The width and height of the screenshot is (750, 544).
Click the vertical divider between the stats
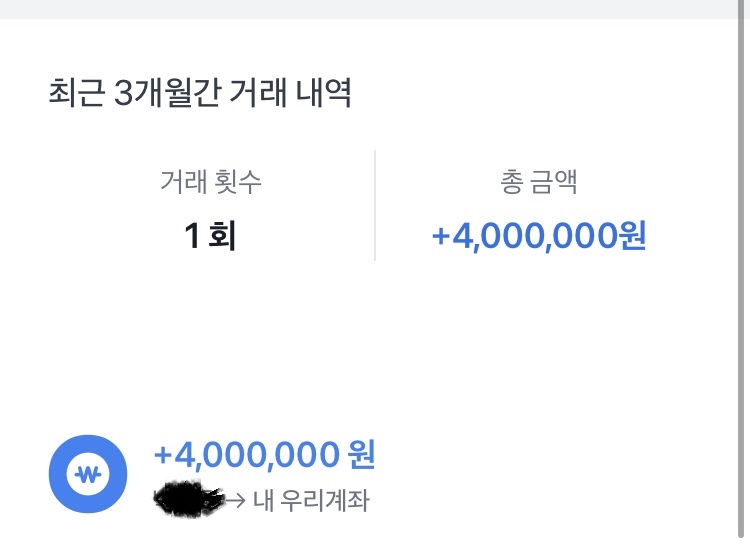[375, 205]
